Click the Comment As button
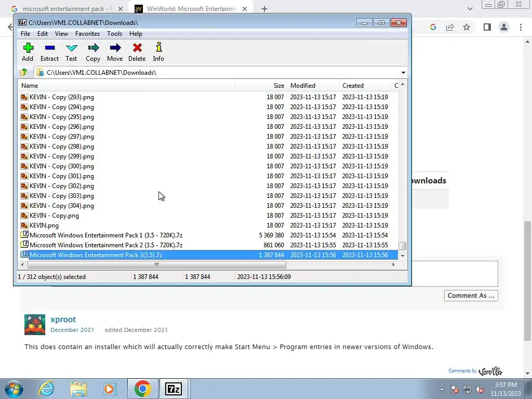 471,296
